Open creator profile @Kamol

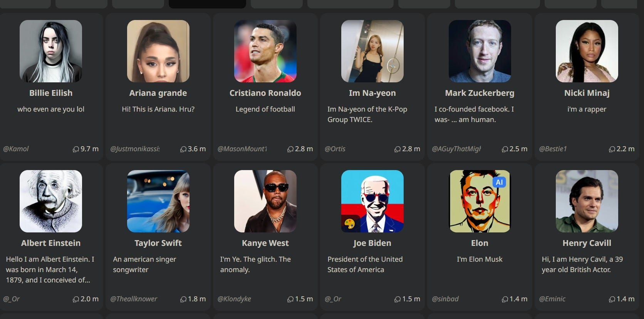point(16,149)
